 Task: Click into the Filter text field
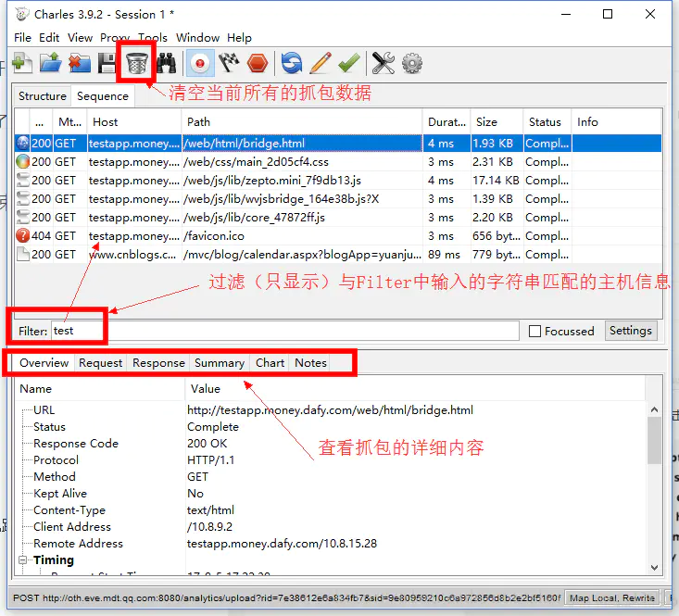click(285, 332)
